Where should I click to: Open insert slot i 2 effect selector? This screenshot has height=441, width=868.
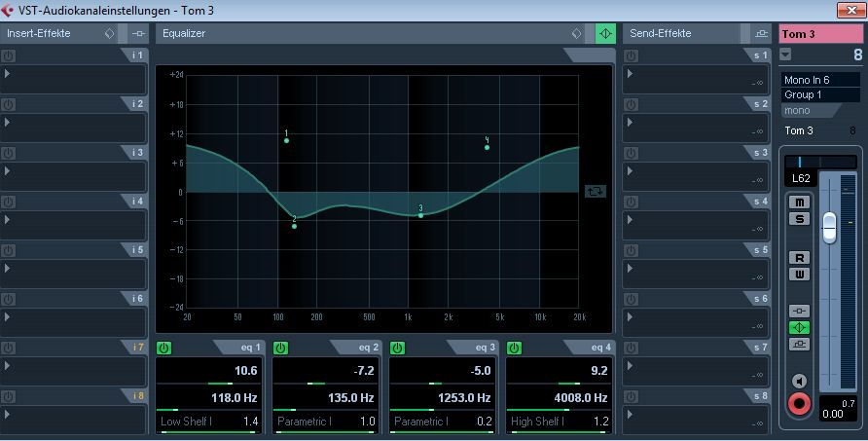pyautogui.click(x=73, y=127)
